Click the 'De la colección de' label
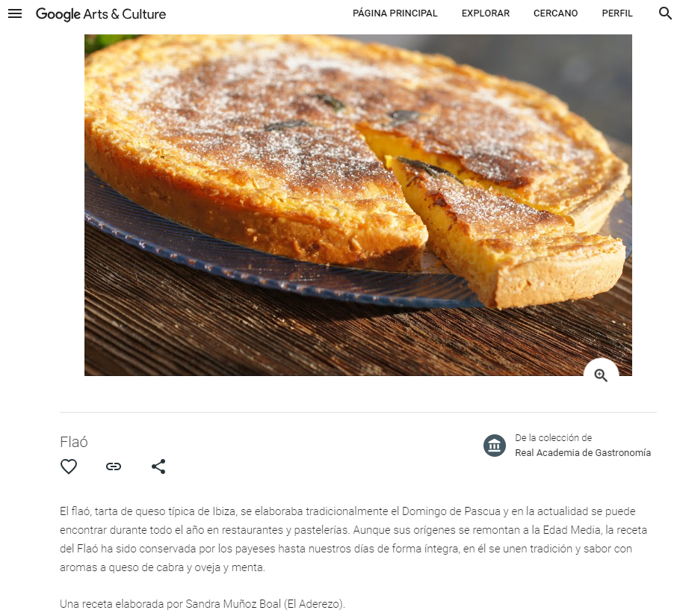 (x=553, y=438)
